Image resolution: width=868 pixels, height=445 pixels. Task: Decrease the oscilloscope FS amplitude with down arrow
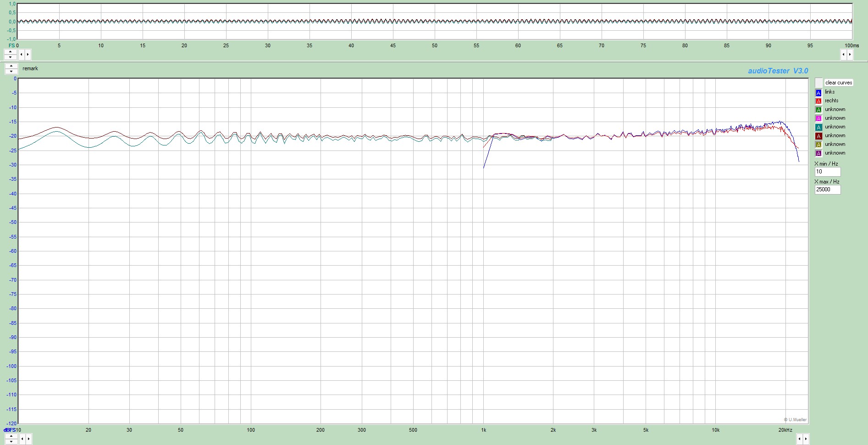coord(11,57)
